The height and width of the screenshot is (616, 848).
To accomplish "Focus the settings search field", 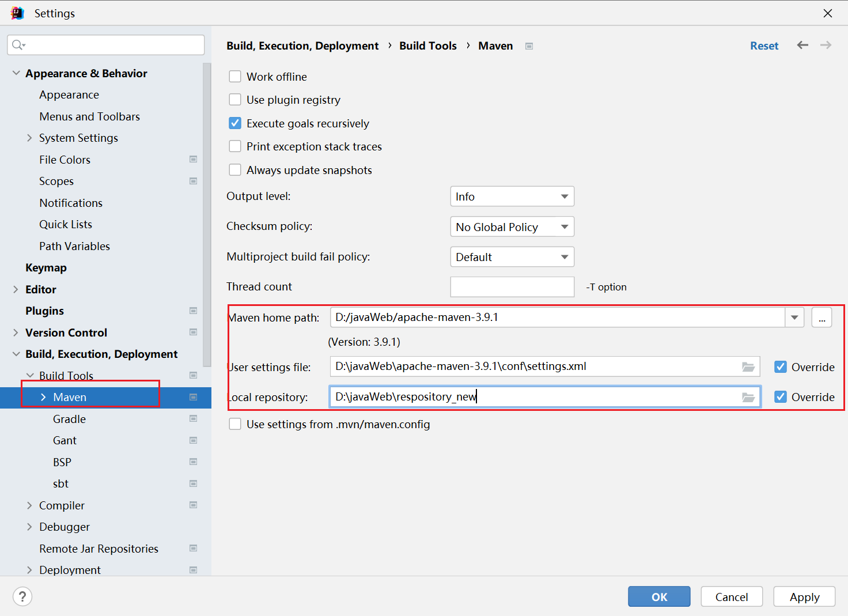I will [106, 45].
